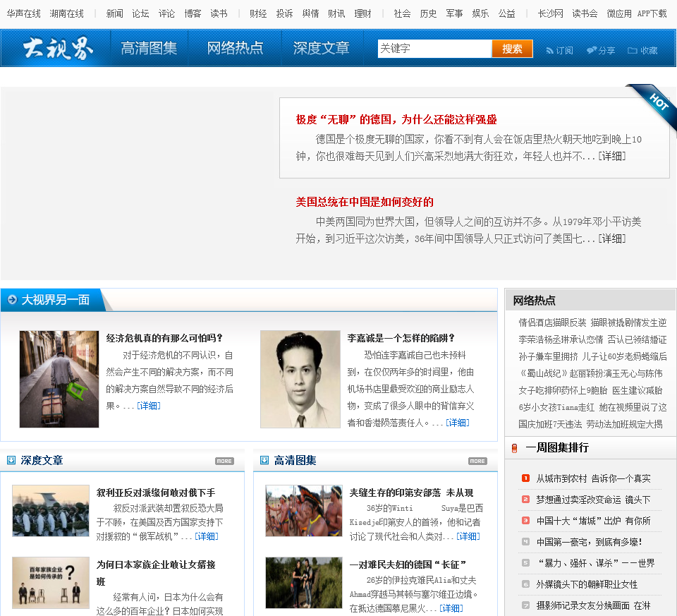The height and width of the screenshot is (616, 677).
Task: Open hot topic 《蜀山战纪》赵丽颖扮演玉无心
Action: click(x=590, y=374)
